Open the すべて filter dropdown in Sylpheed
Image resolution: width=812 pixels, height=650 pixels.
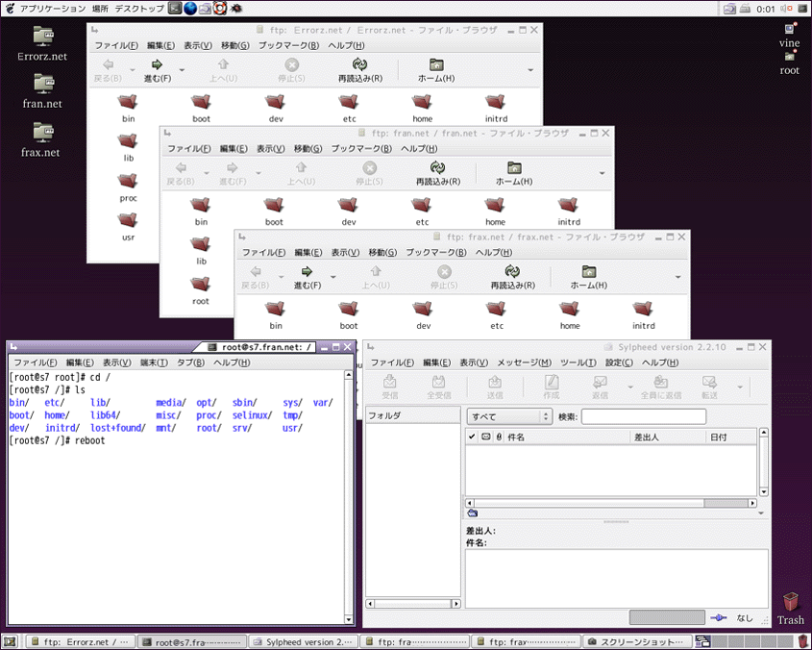coord(508,416)
